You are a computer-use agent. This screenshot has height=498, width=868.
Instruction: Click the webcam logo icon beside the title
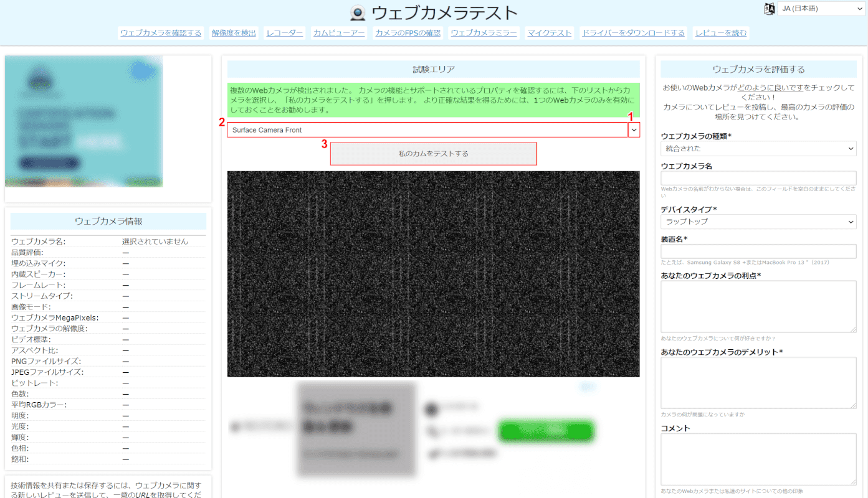(358, 13)
